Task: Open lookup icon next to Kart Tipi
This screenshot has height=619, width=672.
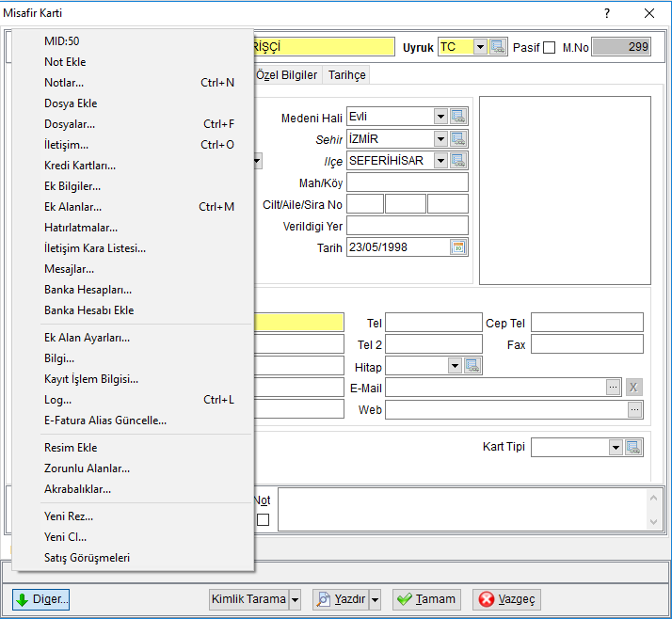Action: tap(633, 447)
